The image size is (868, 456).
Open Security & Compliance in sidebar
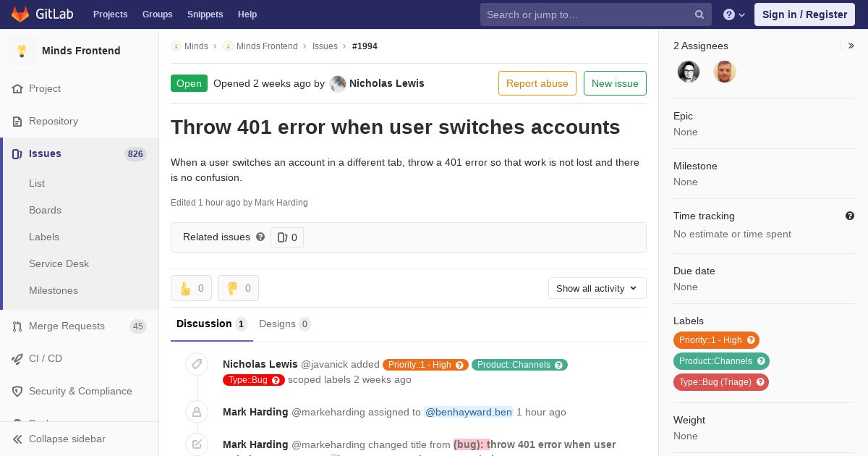coord(80,391)
